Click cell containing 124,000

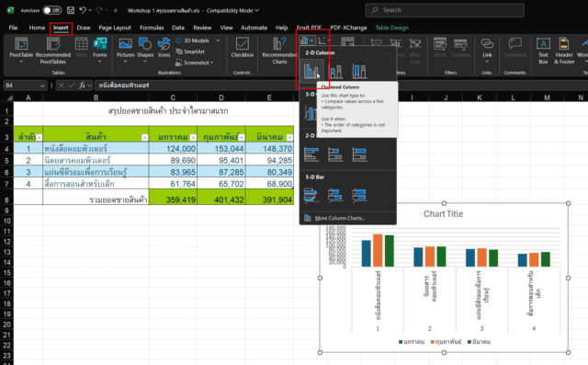[x=173, y=149]
